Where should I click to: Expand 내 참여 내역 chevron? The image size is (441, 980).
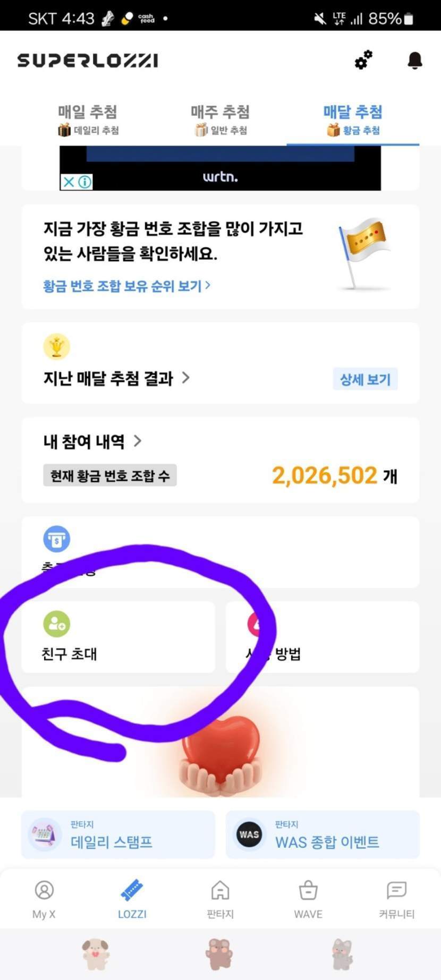pos(138,441)
